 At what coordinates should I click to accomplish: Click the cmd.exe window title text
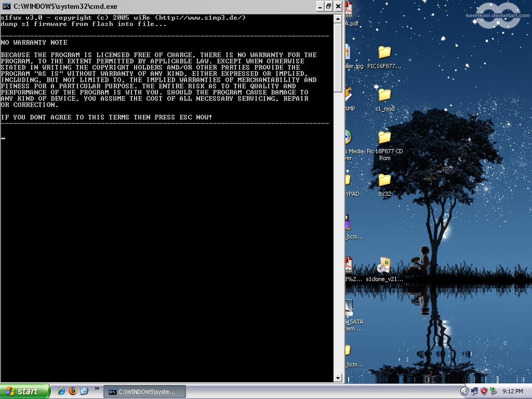[x=65, y=6]
